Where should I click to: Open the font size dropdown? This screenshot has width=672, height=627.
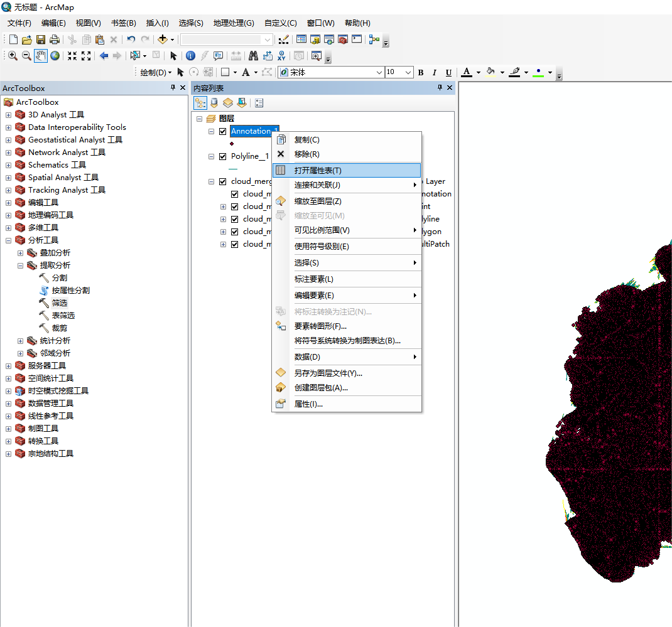(x=408, y=72)
